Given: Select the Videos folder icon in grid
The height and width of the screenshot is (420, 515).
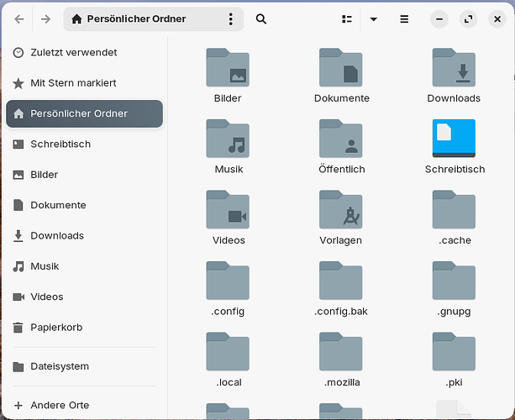Looking at the screenshot, I should 228,209.
